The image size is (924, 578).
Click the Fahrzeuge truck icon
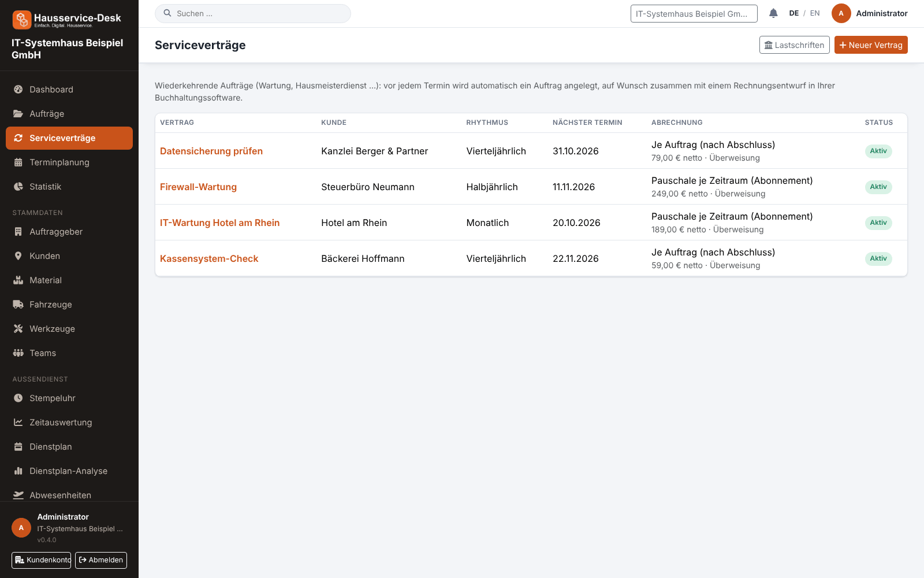[18, 305]
